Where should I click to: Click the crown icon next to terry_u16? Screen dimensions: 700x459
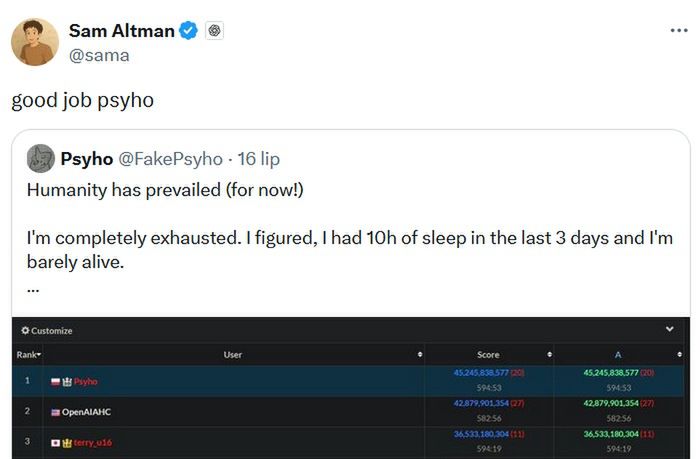[x=67, y=441]
